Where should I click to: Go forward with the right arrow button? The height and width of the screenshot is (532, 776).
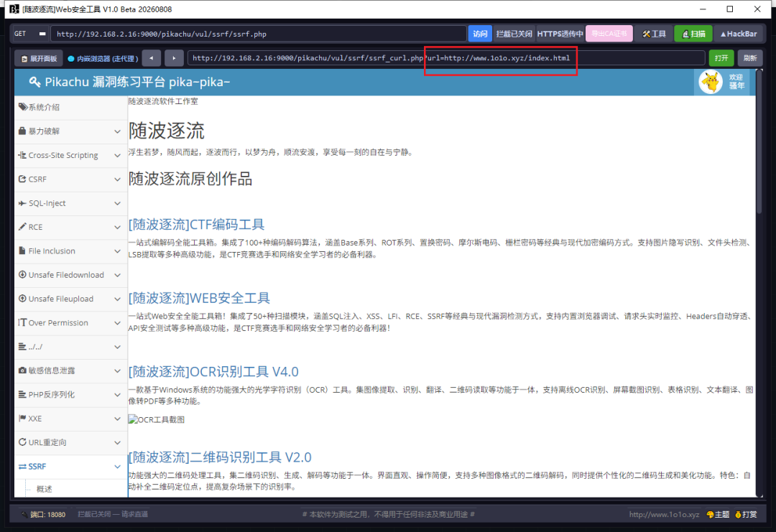click(x=174, y=58)
